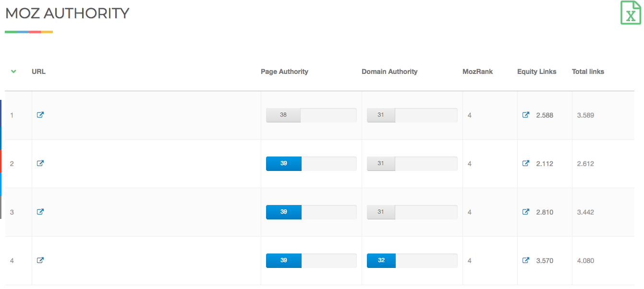Open equity links icon beside 2.810
This screenshot has width=644, height=289.
pyautogui.click(x=526, y=212)
